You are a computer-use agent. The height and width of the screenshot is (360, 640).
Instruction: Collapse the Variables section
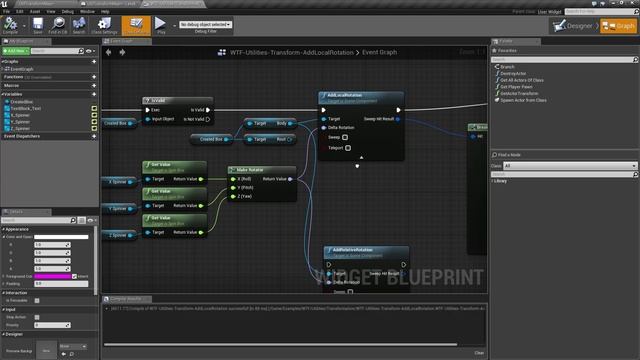2,94
